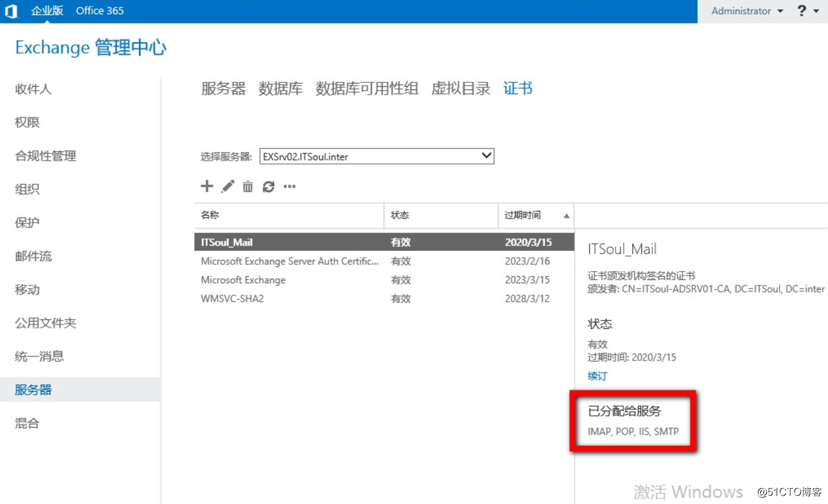Image resolution: width=828 pixels, height=504 pixels.
Task: Click expiry date 2028/3/12
Action: (528, 299)
